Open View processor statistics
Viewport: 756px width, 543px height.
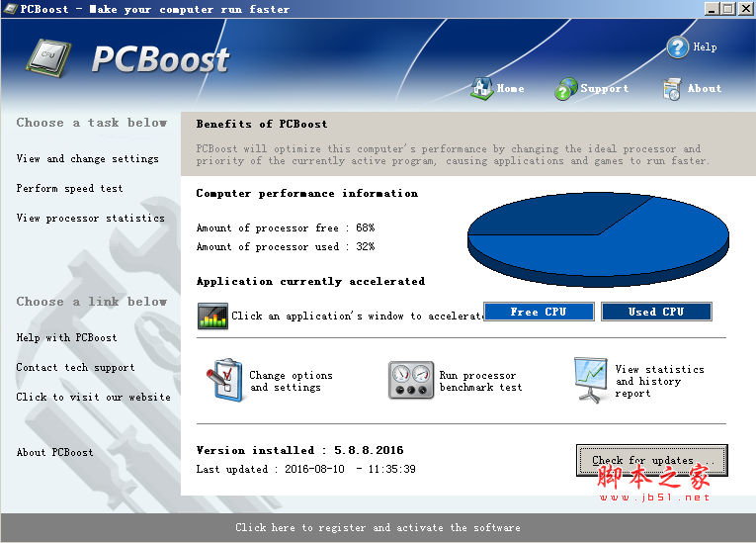tap(91, 219)
